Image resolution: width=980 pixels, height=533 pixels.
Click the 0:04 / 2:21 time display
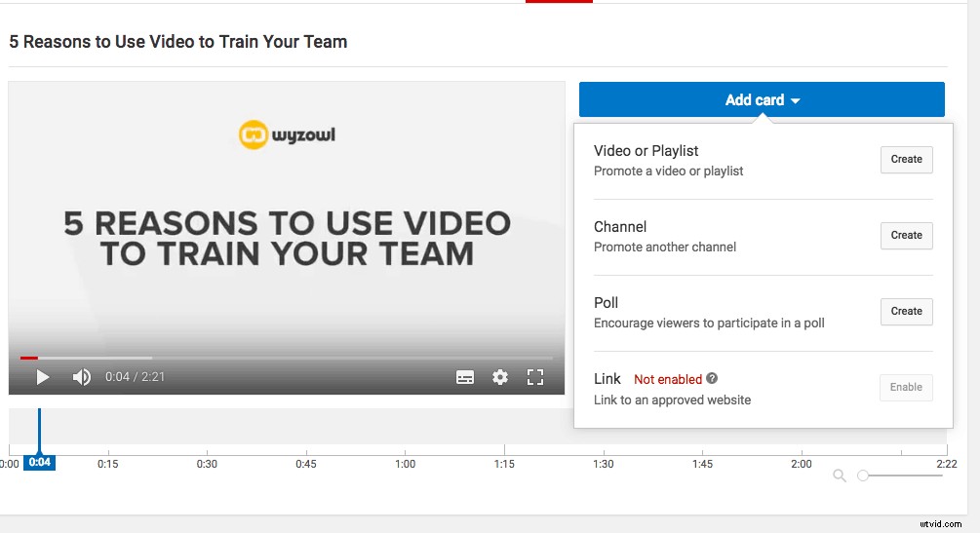(x=135, y=377)
